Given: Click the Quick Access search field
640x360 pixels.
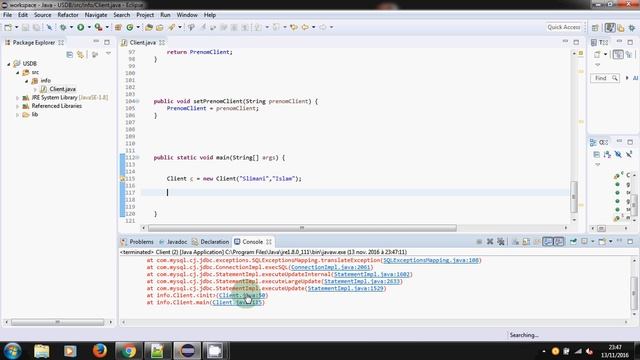Looking at the screenshot, I should coord(564,27).
